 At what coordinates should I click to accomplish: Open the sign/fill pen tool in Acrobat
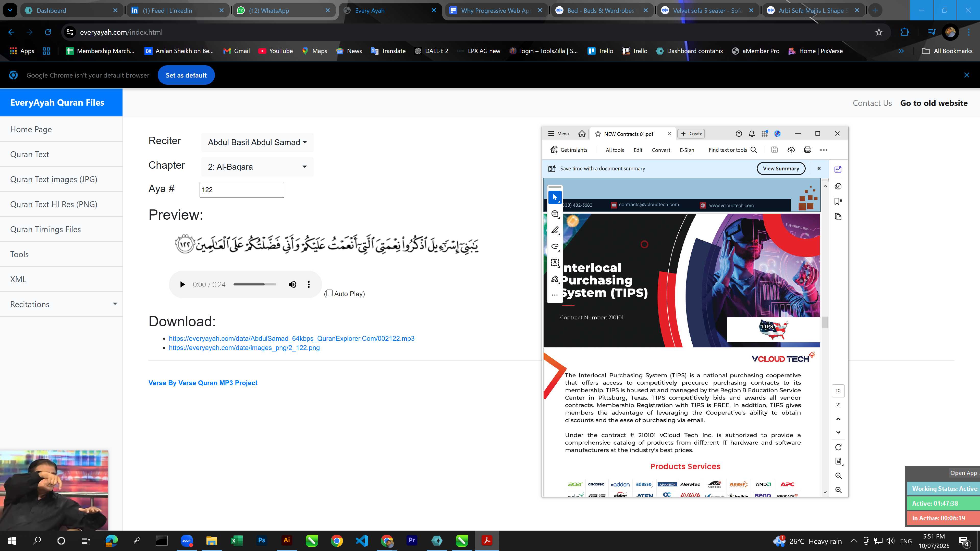(x=555, y=279)
